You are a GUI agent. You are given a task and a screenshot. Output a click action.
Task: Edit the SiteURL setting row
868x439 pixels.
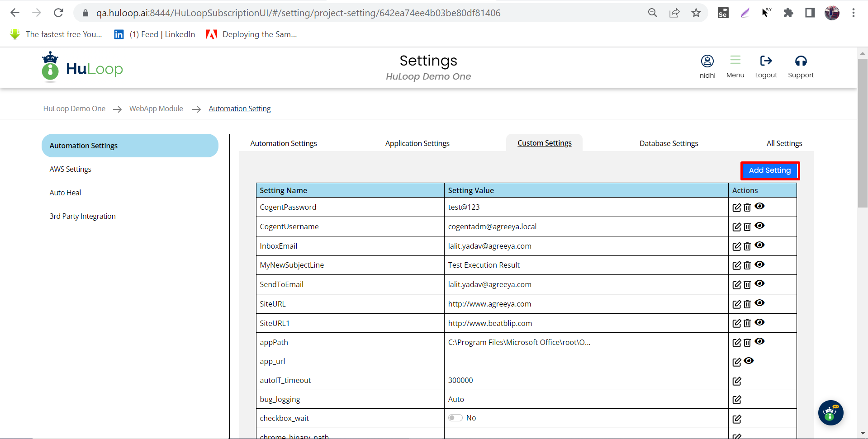[x=736, y=304]
